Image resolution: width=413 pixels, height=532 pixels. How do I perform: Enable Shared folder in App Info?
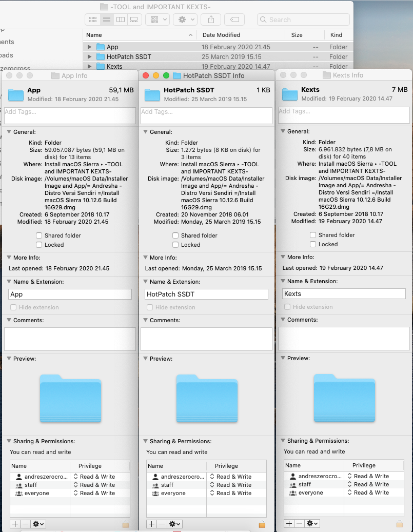pos(40,235)
